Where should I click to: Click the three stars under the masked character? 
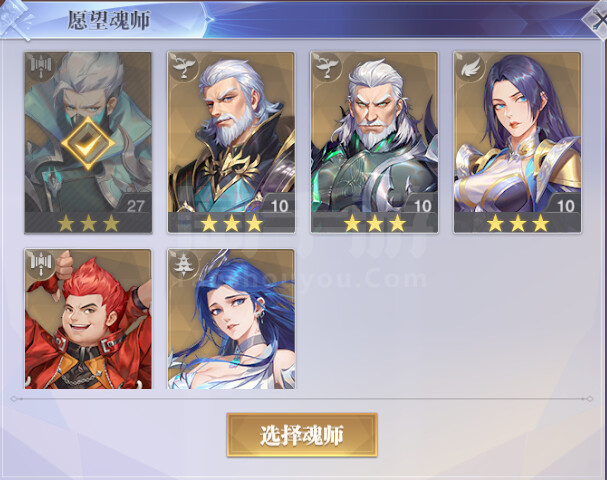[89, 223]
